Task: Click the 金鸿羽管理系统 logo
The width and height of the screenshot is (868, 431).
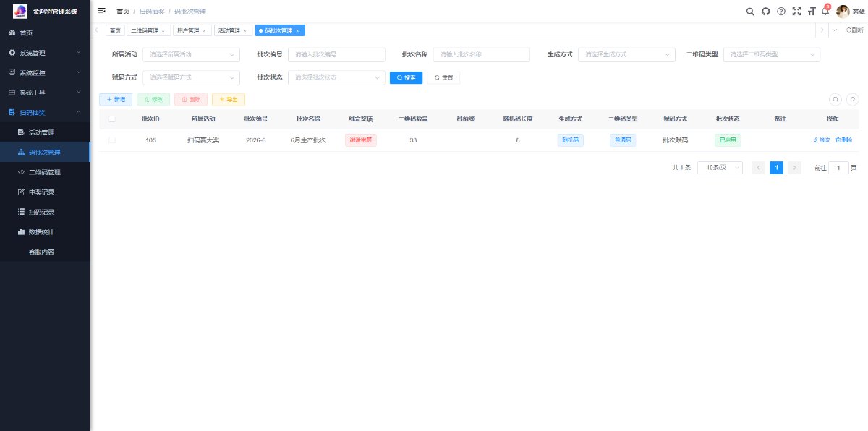Action: point(45,11)
